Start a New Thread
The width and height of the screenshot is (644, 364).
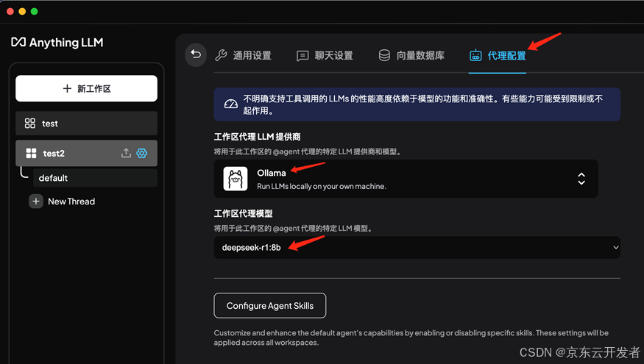pyautogui.click(x=62, y=201)
